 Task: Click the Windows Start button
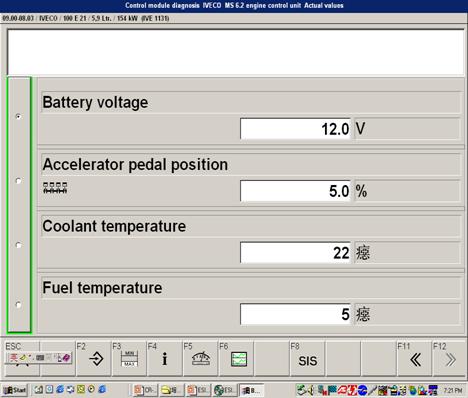click(15, 390)
